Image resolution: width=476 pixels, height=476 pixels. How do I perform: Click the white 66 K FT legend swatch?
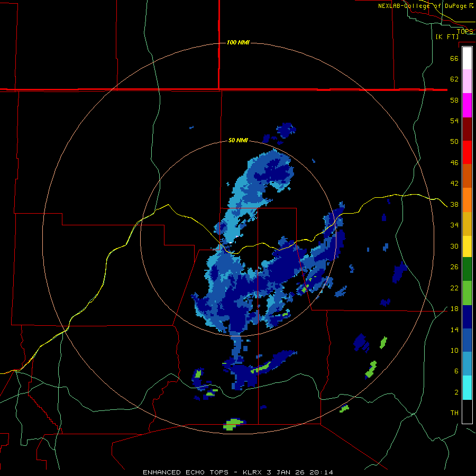pyautogui.click(x=467, y=58)
